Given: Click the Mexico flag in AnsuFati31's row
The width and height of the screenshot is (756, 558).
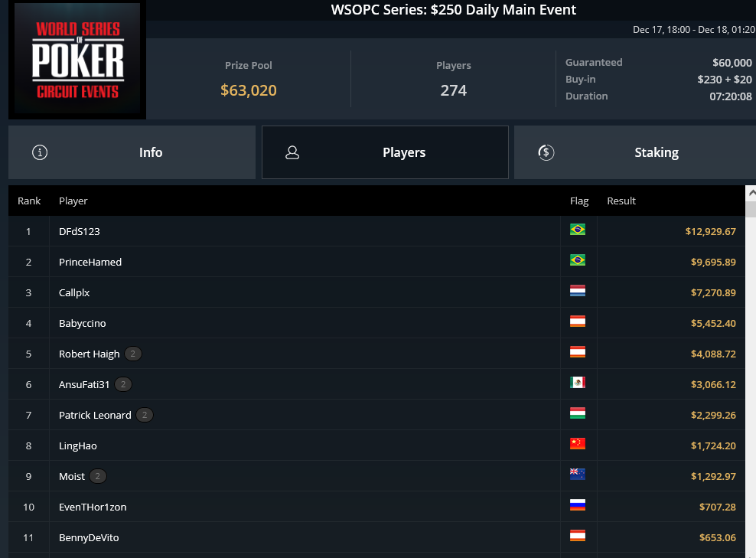Looking at the screenshot, I should (577, 383).
